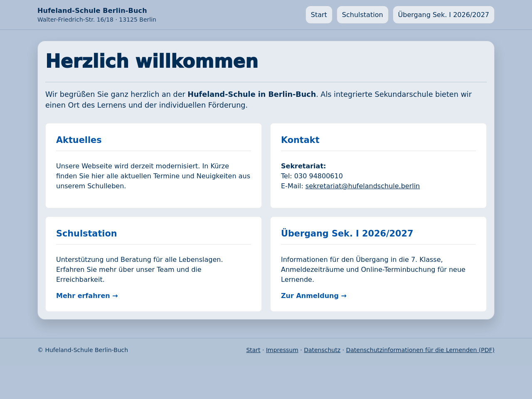Go to Datenschutz in the footer
532x399 pixels.
[322, 350]
